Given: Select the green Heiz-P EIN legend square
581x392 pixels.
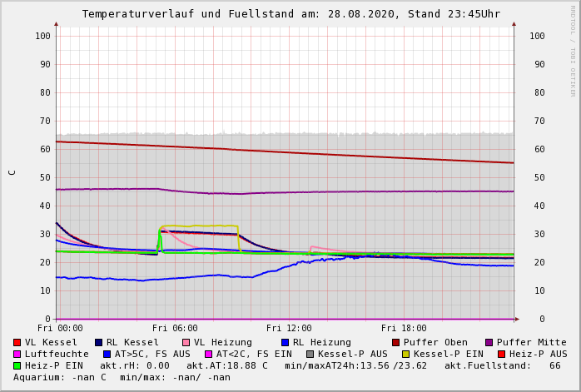Looking at the screenshot, I should 17,365.
